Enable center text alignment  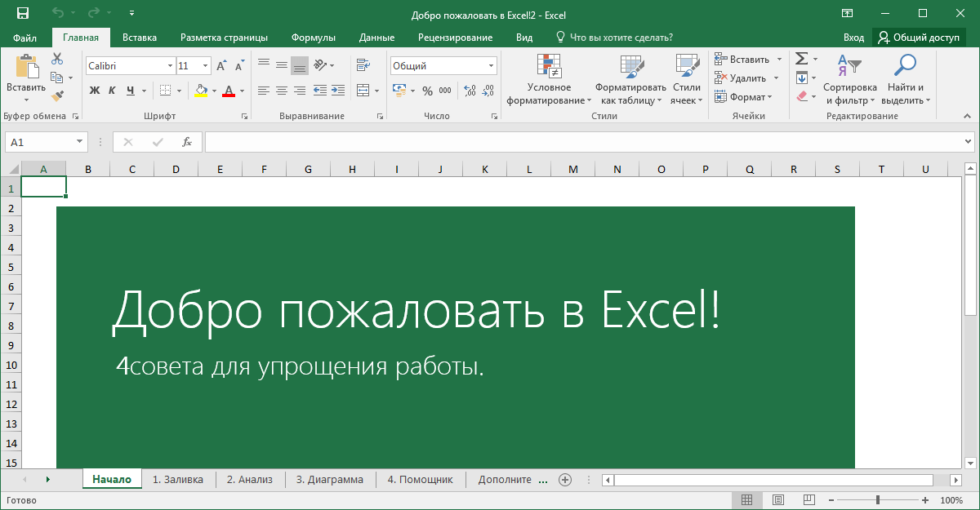282,91
